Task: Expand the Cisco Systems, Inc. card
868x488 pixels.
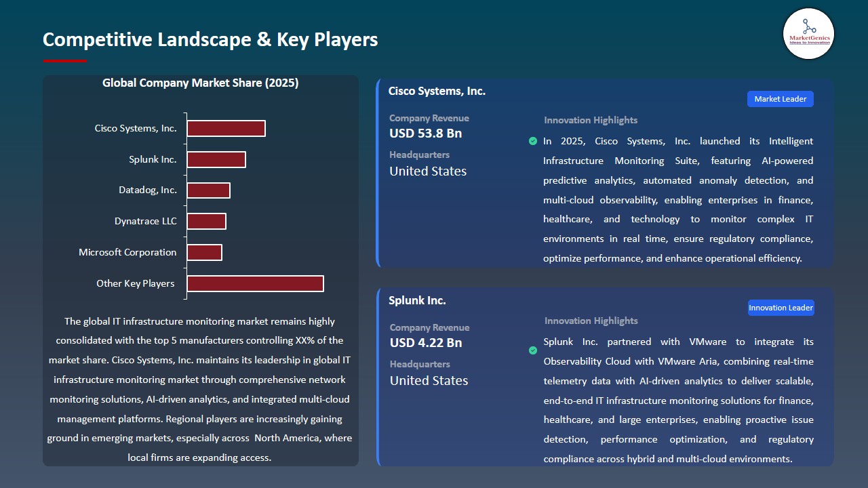Action: point(437,91)
